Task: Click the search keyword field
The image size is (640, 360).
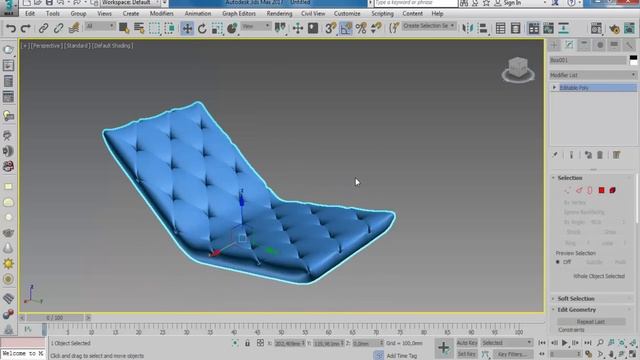Action: [416, 3]
